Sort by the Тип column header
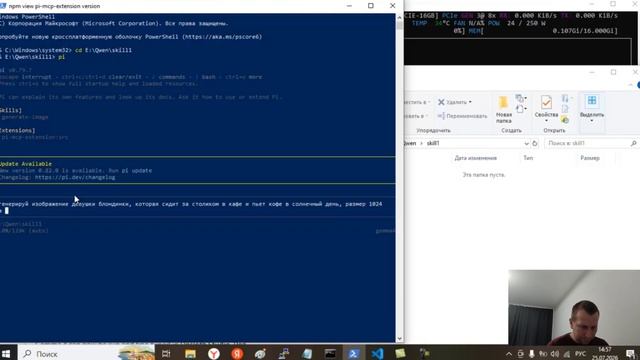640x360 pixels. tap(528, 158)
